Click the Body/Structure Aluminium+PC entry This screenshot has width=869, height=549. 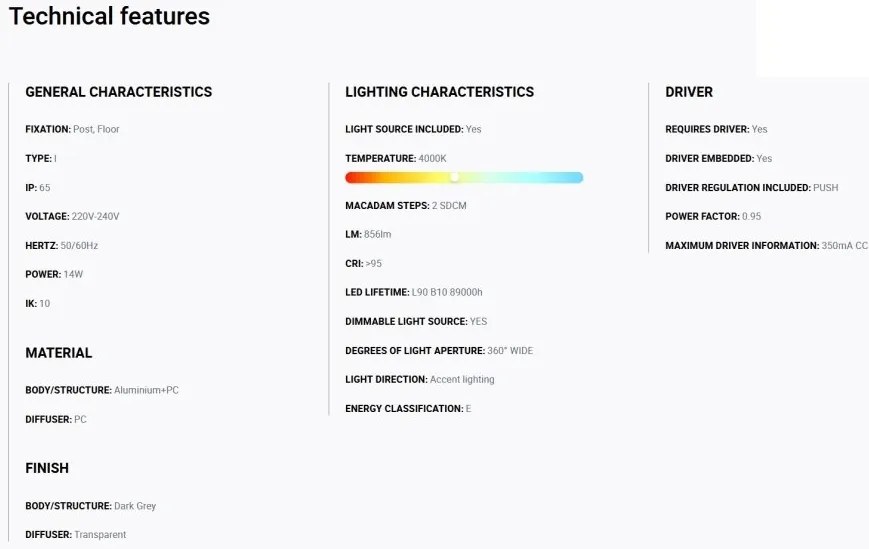pos(101,390)
